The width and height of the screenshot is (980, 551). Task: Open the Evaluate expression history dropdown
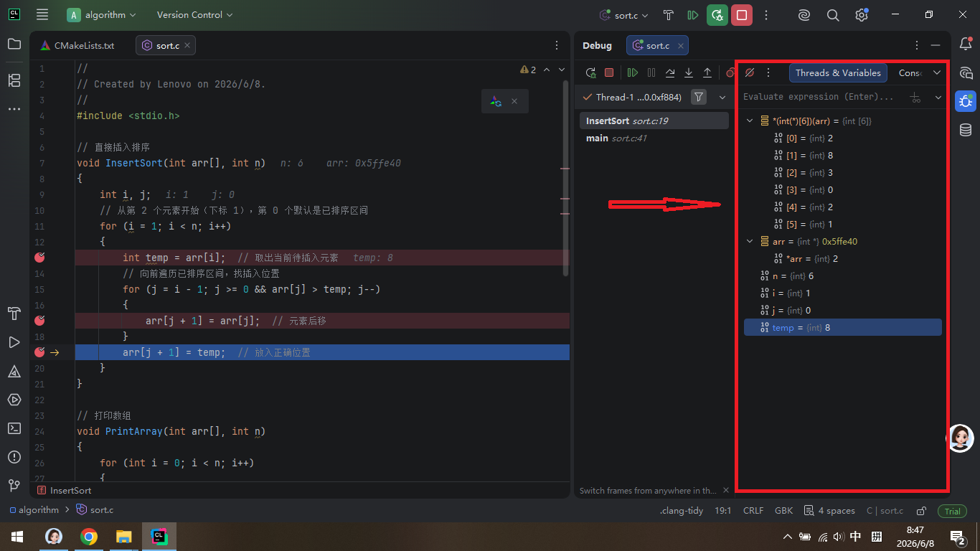tap(938, 97)
